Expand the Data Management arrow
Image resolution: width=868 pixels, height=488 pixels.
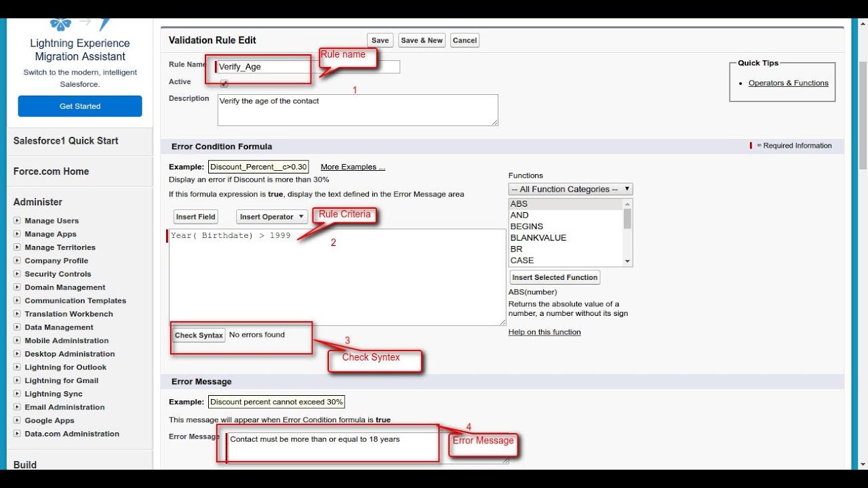[17, 327]
